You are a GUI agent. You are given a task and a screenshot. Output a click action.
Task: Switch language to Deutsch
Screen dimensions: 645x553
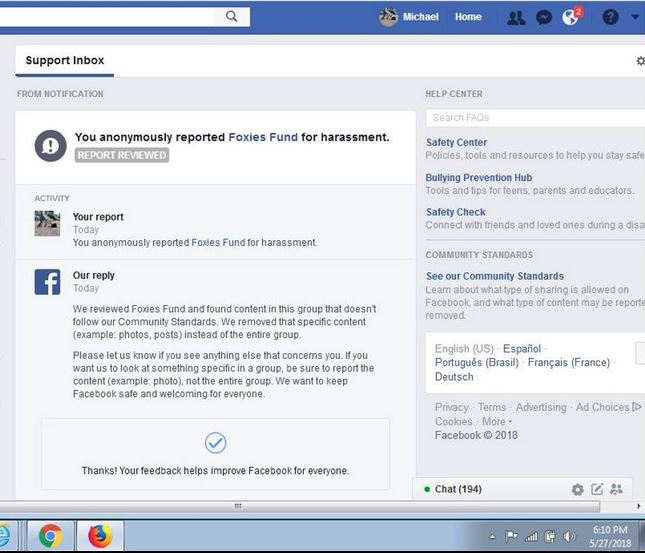[454, 376]
